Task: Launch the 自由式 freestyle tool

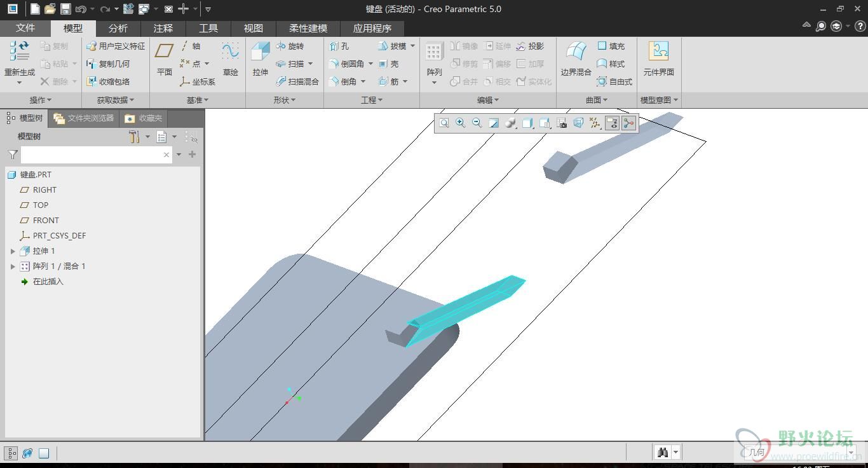Action: [x=614, y=81]
